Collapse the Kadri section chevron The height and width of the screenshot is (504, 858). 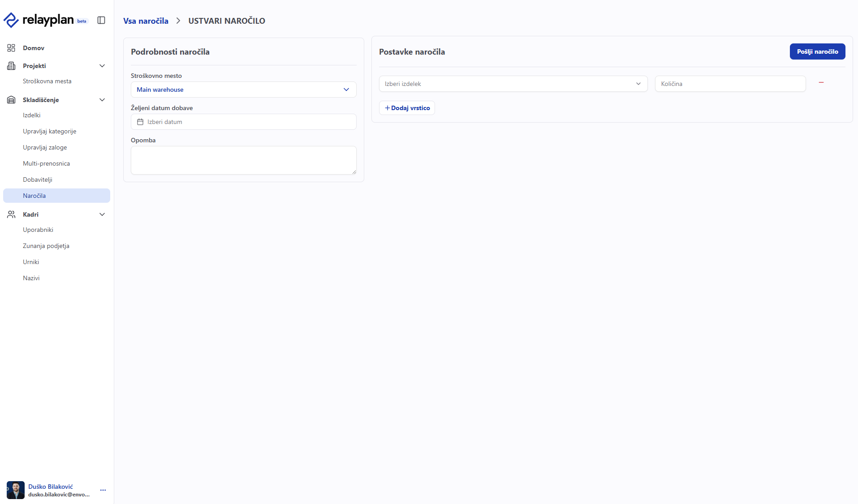[102, 214]
